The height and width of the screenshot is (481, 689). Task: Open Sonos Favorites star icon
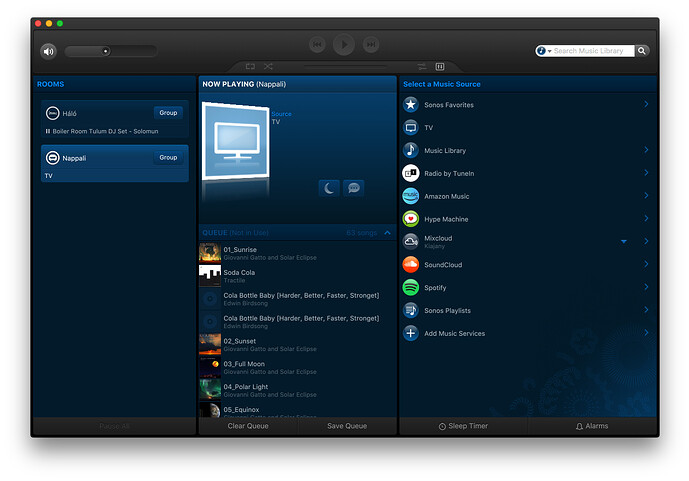pos(410,105)
